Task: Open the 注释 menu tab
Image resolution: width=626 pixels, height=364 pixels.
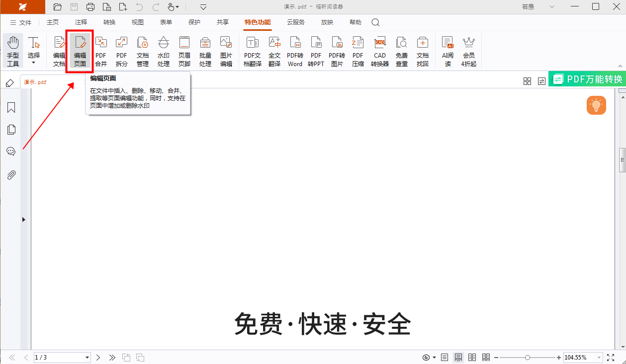Action: (80, 22)
